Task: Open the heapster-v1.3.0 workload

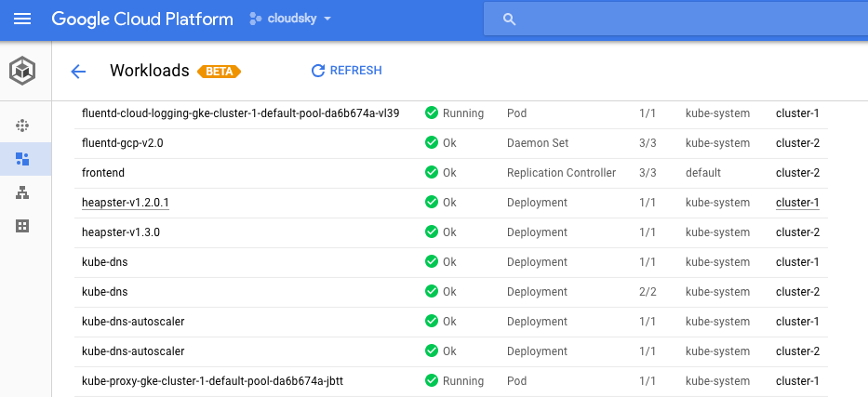Action: pyautogui.click(x=121, y=232)
